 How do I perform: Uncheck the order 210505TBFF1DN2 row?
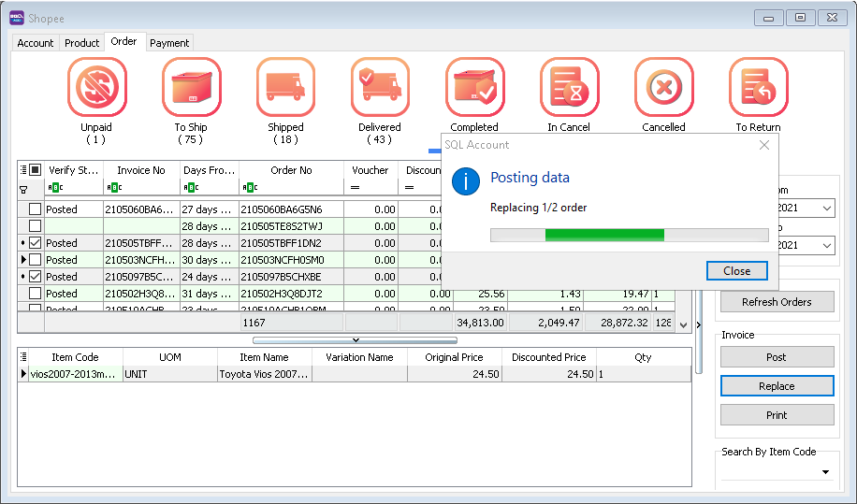pyautogui.click(x=35, y=243)
